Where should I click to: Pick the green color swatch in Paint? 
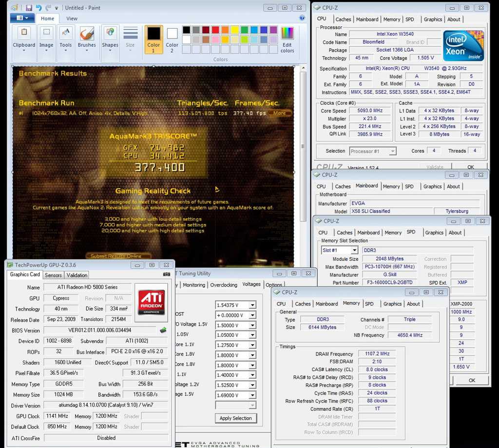245,30
